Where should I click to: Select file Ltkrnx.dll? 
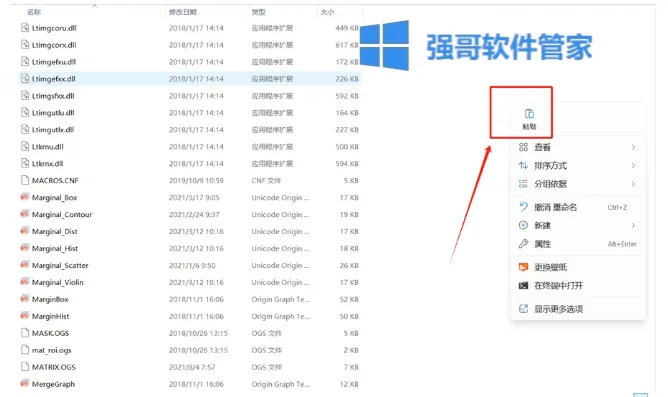pos(47,164)
